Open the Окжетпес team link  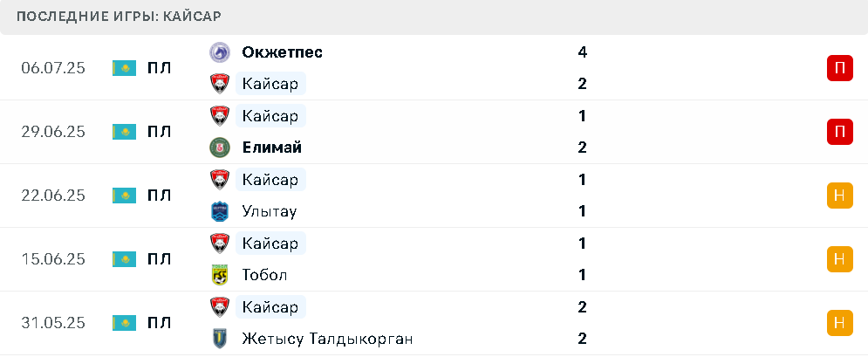pos(283,52)
